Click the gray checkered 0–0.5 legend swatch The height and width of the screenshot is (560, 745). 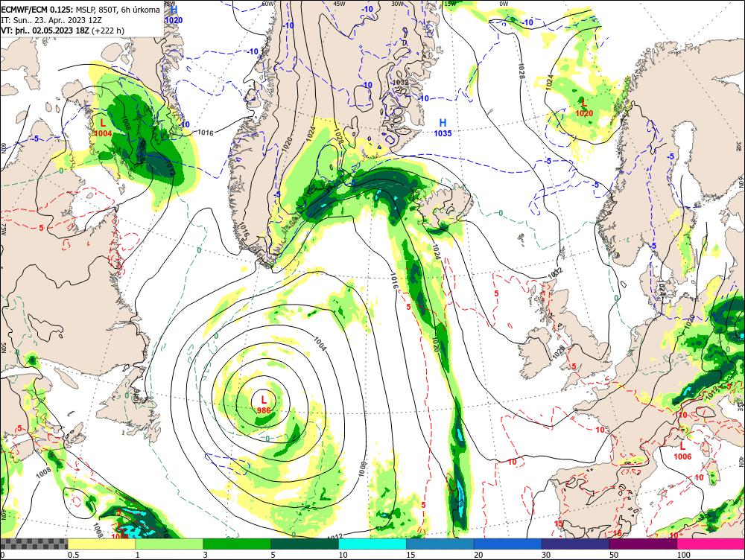coord(34,544)
